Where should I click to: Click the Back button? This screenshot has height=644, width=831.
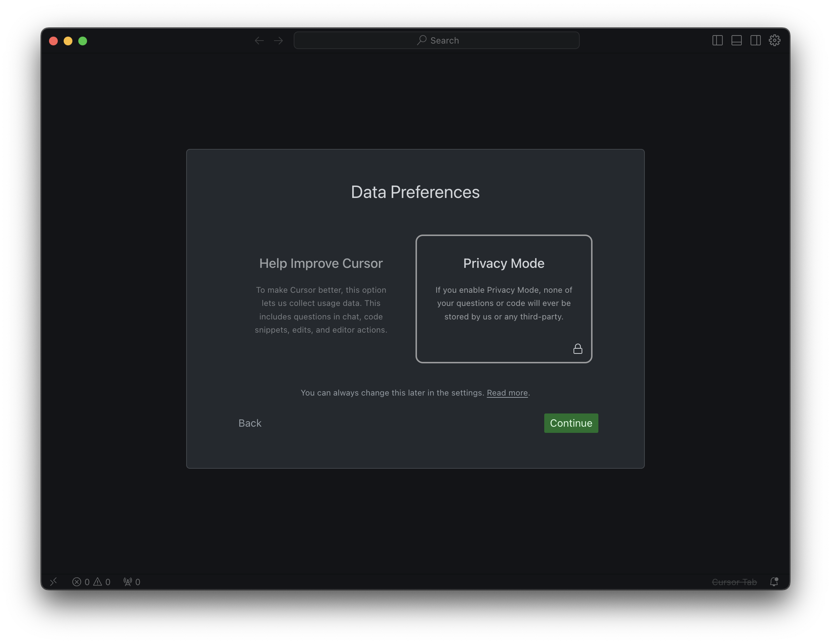[249, 423]
